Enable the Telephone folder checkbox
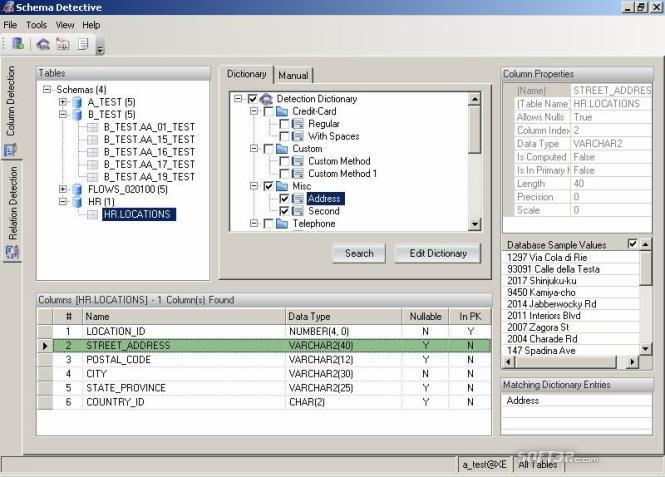Viewport: 665px width, 477px height. 268,223
